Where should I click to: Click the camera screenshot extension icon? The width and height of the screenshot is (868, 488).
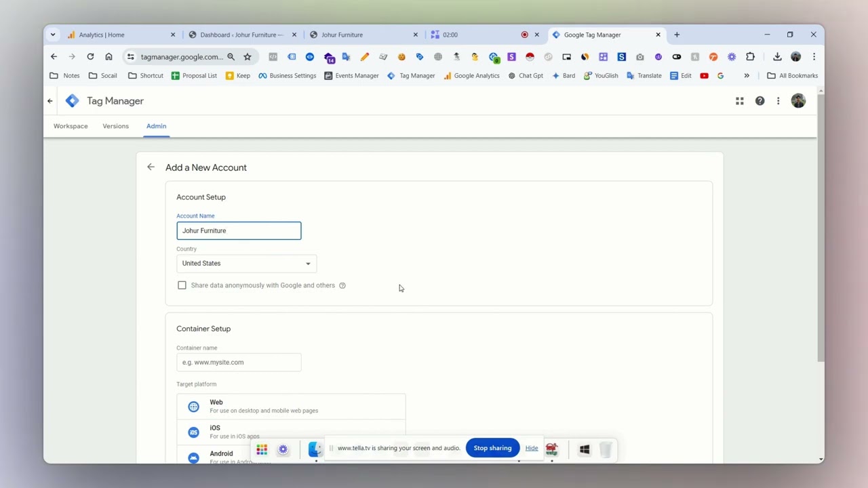pos(640,57)
